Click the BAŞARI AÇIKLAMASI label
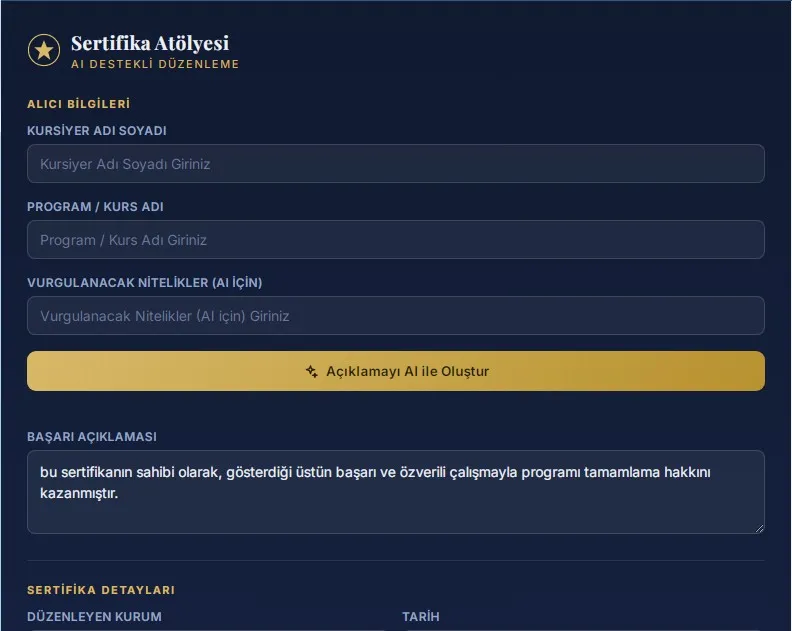The image size is (792, 631). (x=91, y=436)
